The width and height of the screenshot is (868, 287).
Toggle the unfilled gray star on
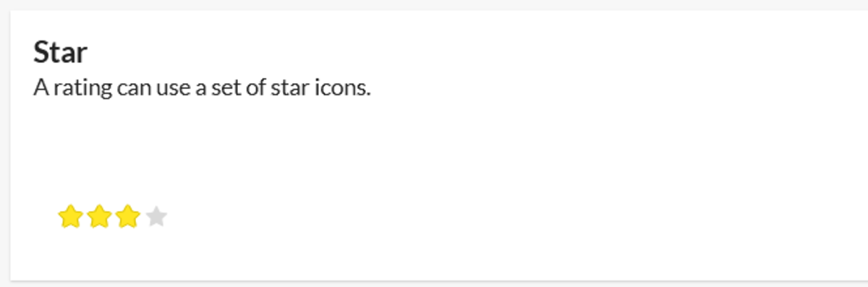[156, 216]
